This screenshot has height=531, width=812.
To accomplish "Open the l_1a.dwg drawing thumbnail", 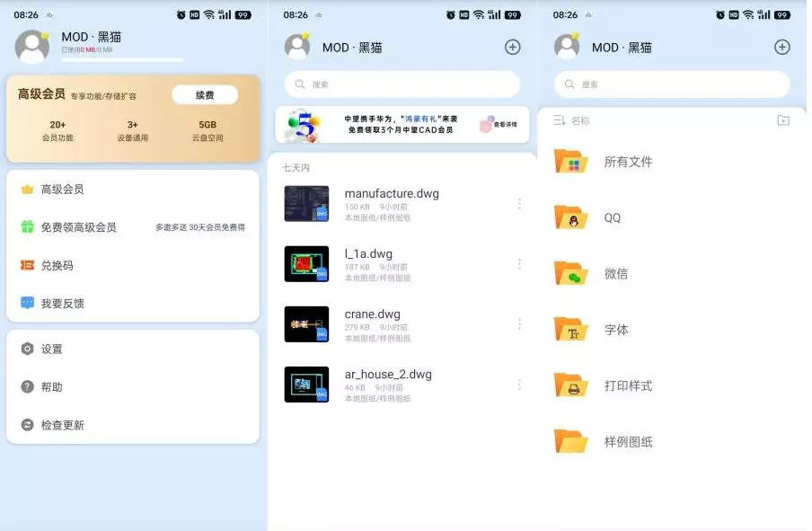I will 306,264.
